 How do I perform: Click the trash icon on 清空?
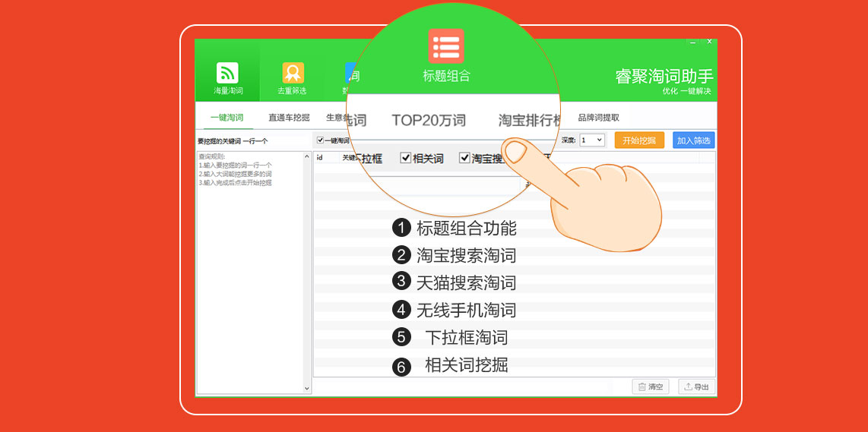(x=641, y=387)
